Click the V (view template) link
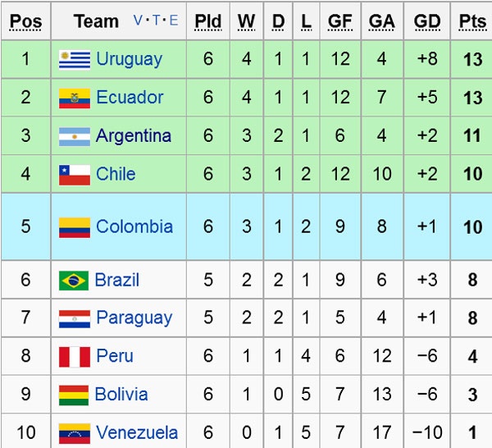 pos(138,21)
